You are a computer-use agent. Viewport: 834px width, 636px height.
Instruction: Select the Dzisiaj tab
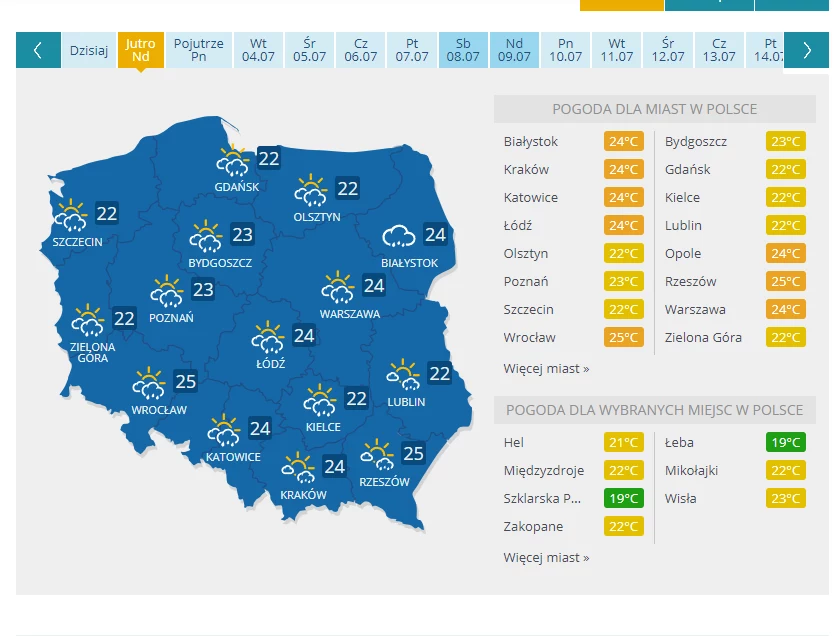89,50
